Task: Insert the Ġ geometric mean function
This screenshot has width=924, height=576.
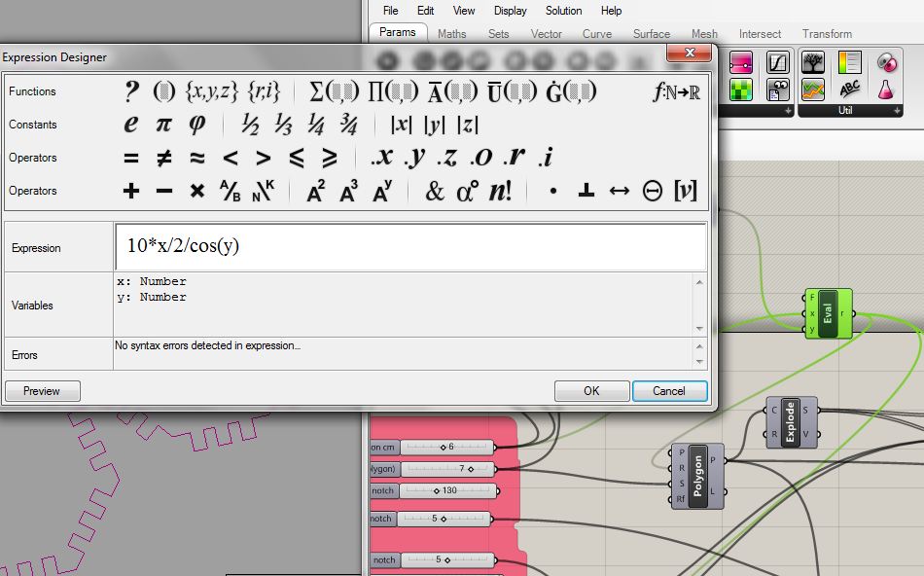Action: [x=571, y=91]
